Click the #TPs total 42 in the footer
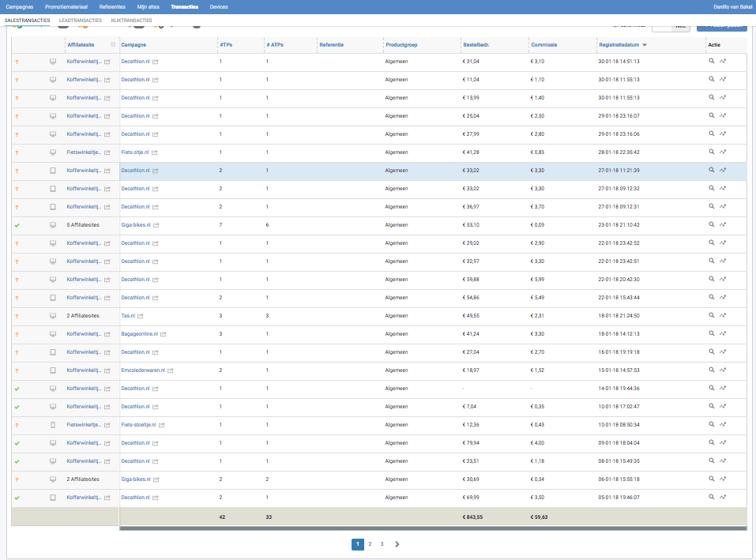Screen dimensions: 756x560 pos(222,517)
